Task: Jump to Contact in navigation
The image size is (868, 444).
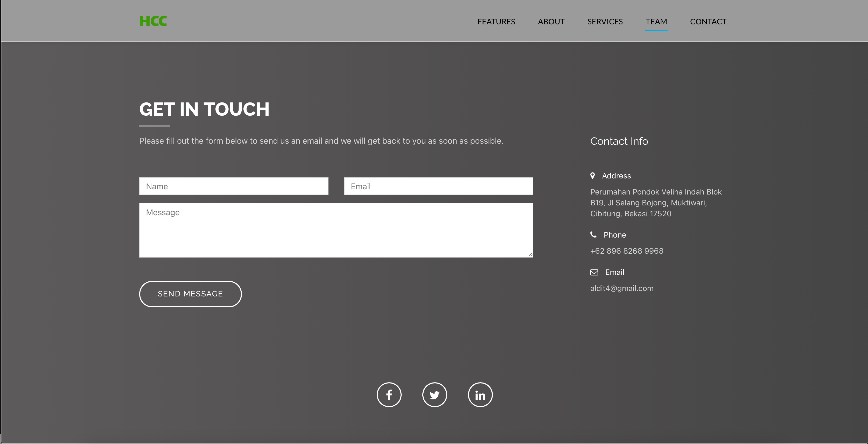Action: 708,22
